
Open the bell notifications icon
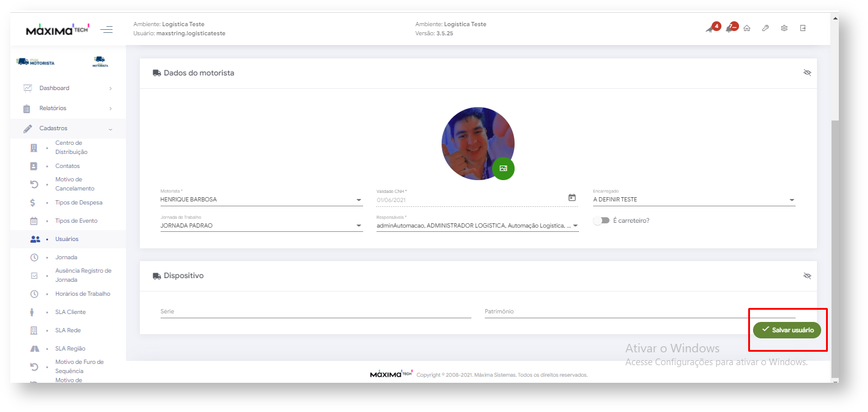pyautogui.click(x=731, y=28)
